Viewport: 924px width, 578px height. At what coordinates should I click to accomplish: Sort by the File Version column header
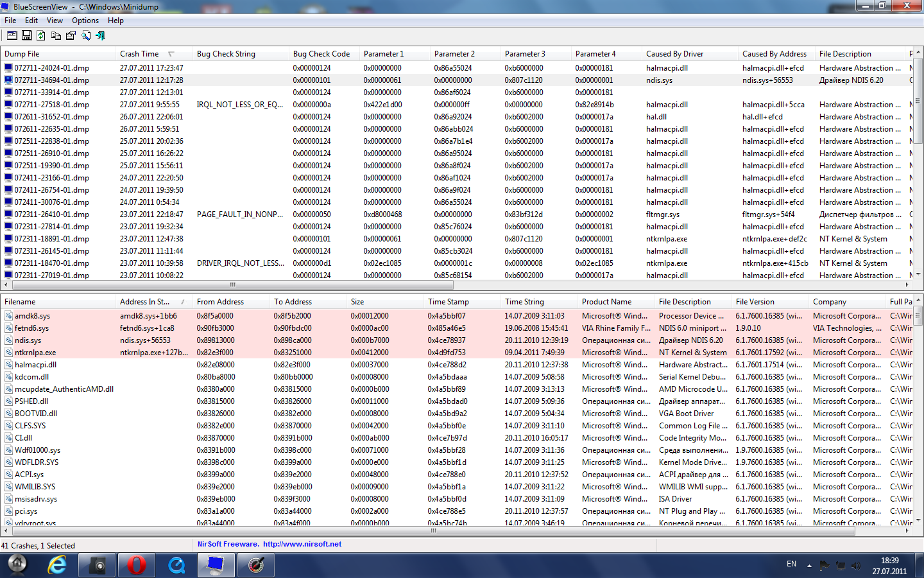(x=771, y=302)
